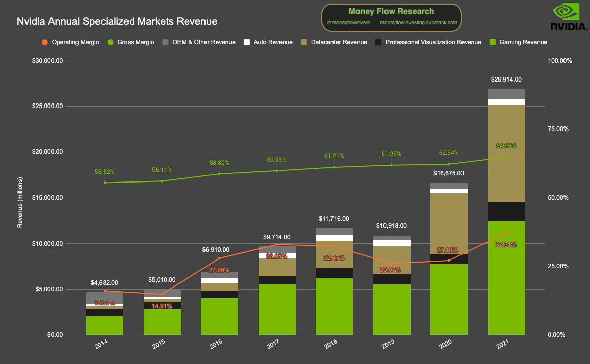The height and width of the screenshot is (364, 590).
Task: Click the 58.80% gross margin label
Action: (x=219, y=163)
